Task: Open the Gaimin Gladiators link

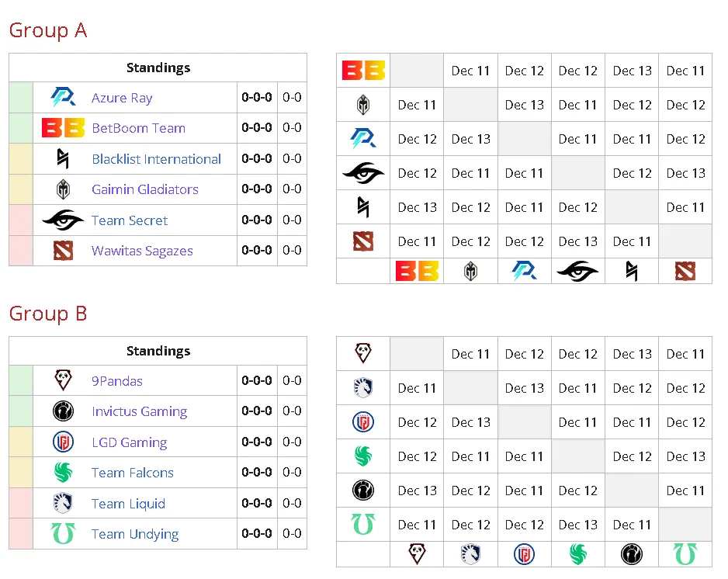Action: 145,189
